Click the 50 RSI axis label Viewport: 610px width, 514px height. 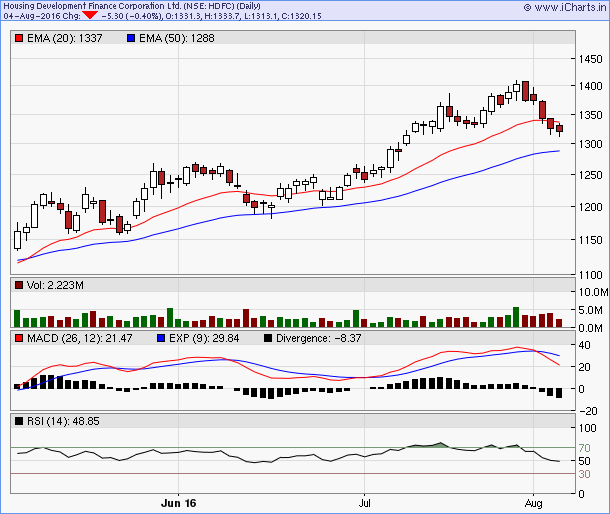pyautogui.click(x=584, y=461)
